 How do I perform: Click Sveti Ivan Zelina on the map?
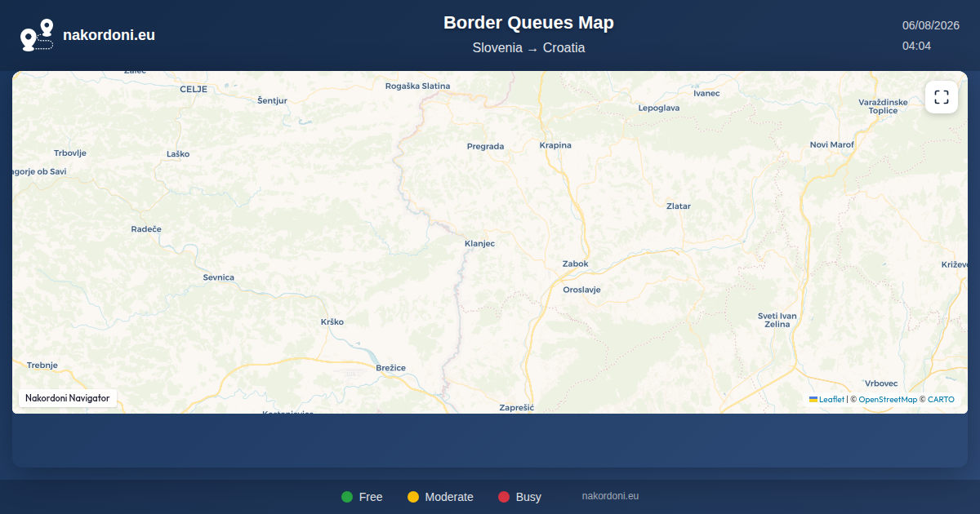click(x=777, y=320)
